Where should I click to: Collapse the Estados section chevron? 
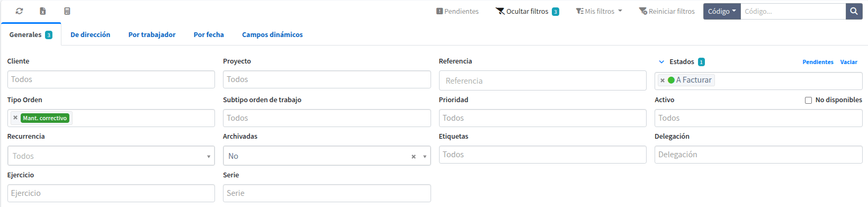661,62
